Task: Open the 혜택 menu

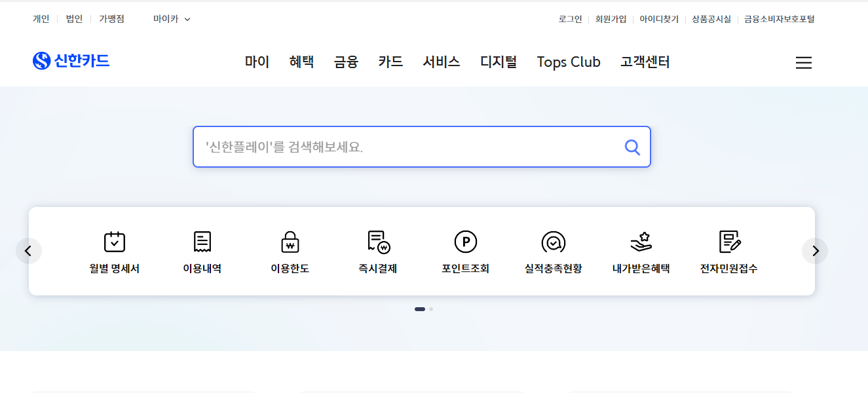Action: click(301, 62)
